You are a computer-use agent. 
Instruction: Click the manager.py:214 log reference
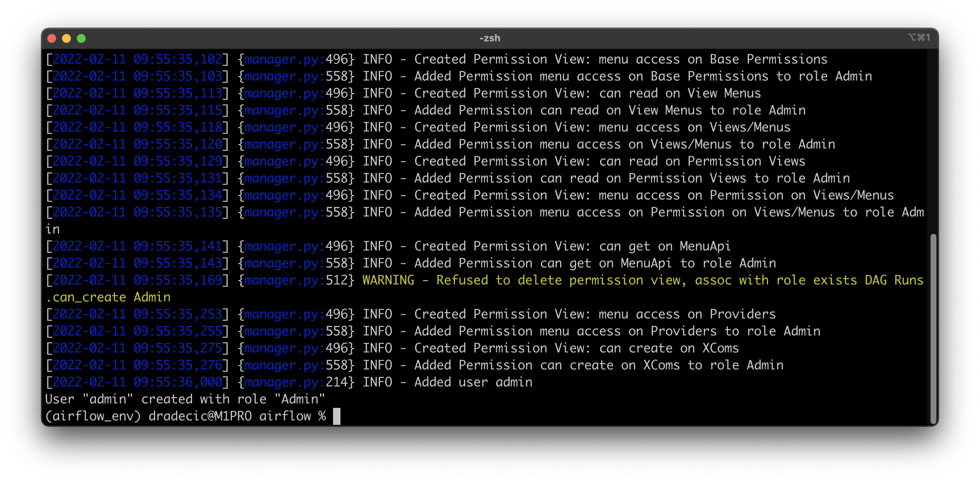coord(295,382)
